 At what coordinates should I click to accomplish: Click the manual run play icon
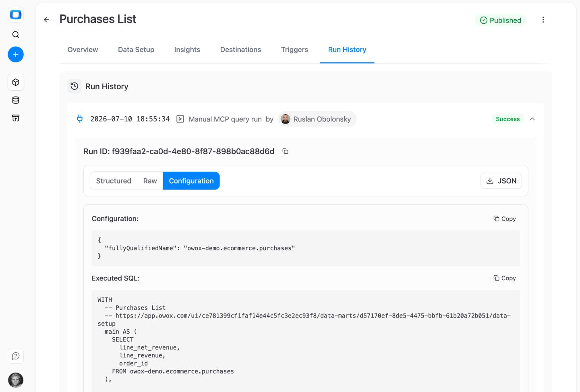click(x=180, y=119)
